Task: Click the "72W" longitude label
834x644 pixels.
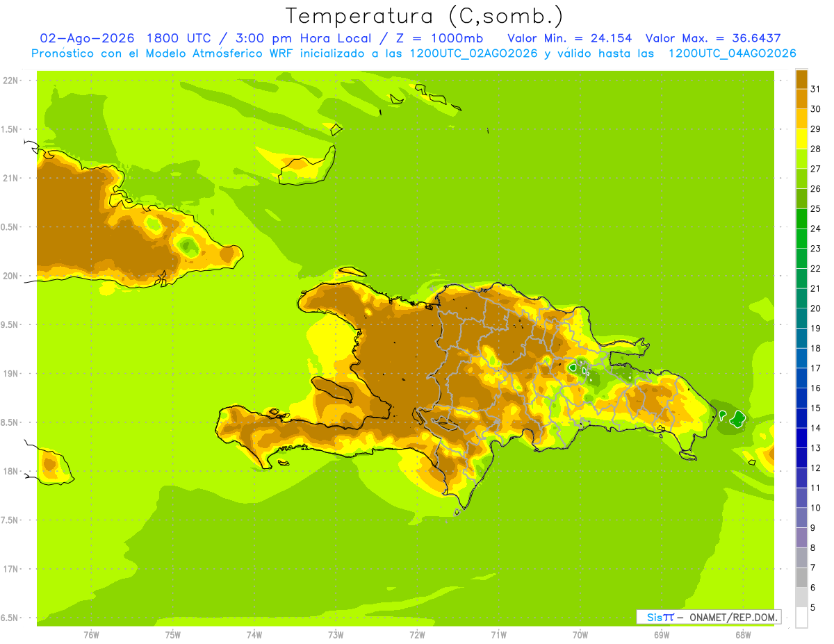Action: click(417, 636)
